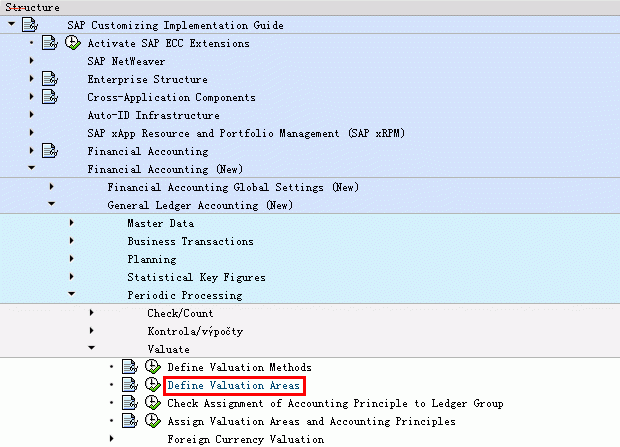
Task: Select the Valuate row text
Action: [x=168, y=349]
